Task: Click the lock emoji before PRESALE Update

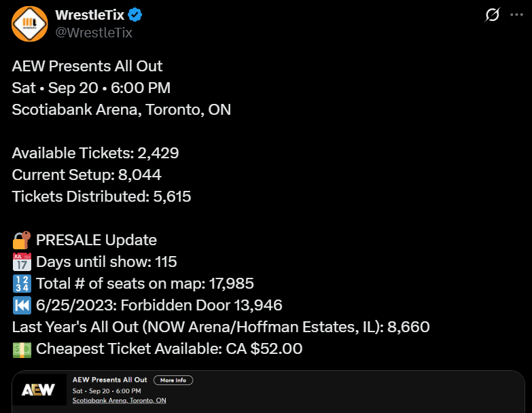Action: coord(21,240)
